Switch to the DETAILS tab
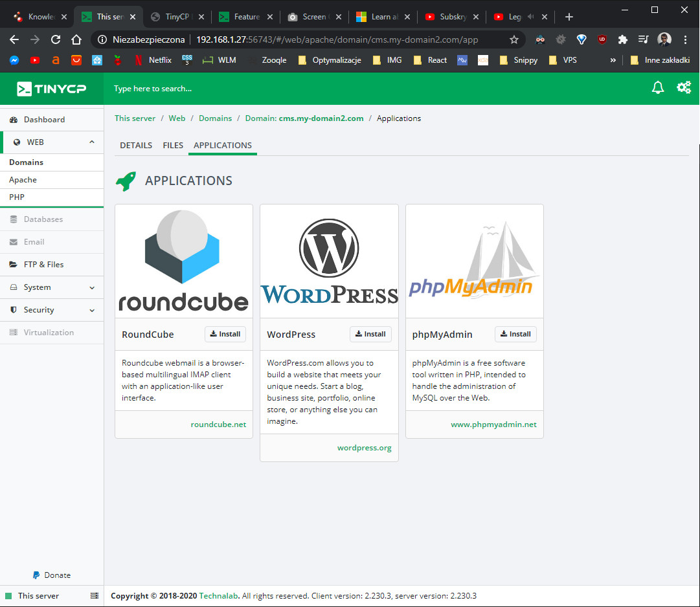 point(136,146)
